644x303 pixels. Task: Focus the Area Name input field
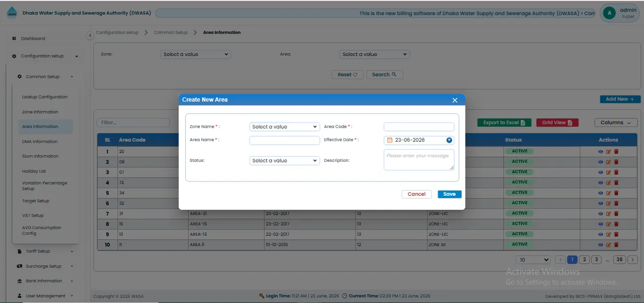pyautogui.click(x=285, y=140)
